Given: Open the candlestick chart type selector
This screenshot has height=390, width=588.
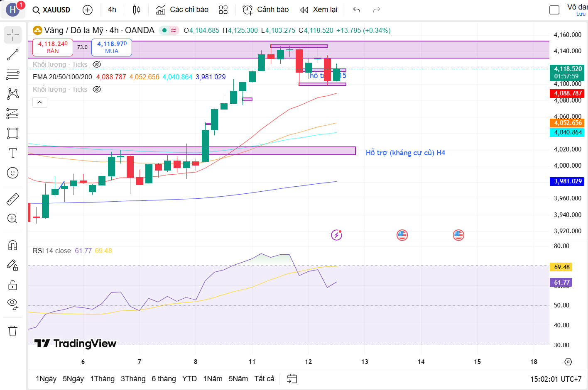Looking at the screenshot, I should (137, 10).
